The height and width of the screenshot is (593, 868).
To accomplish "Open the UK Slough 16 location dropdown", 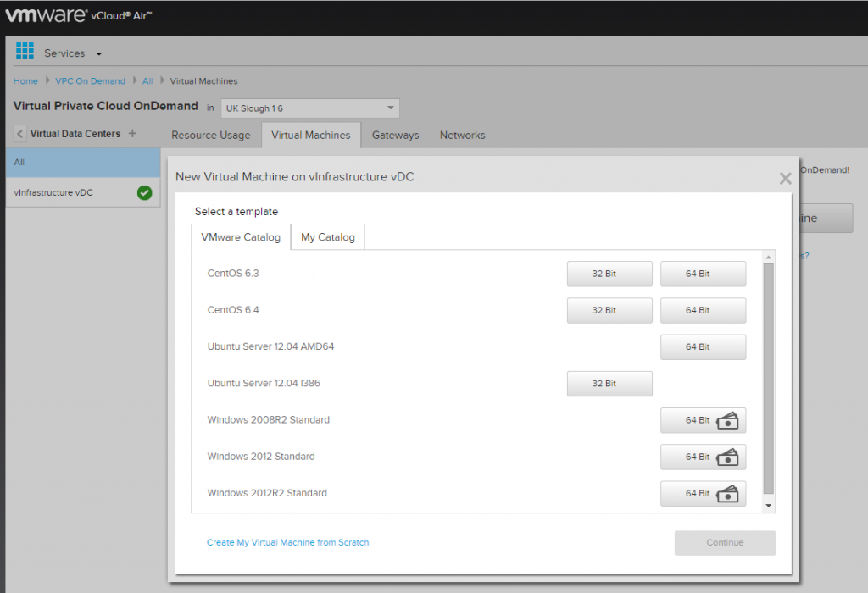I will coord(310,108).
